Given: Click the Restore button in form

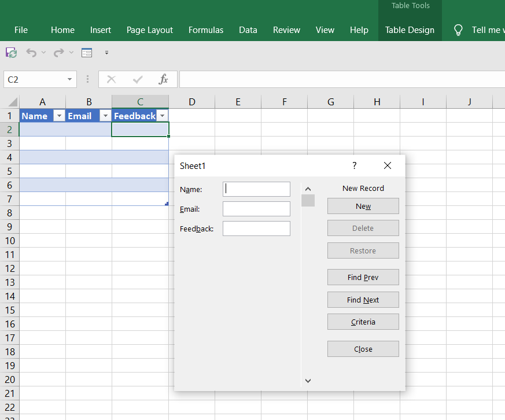Looking at the screenshot, I should [363, 250].
